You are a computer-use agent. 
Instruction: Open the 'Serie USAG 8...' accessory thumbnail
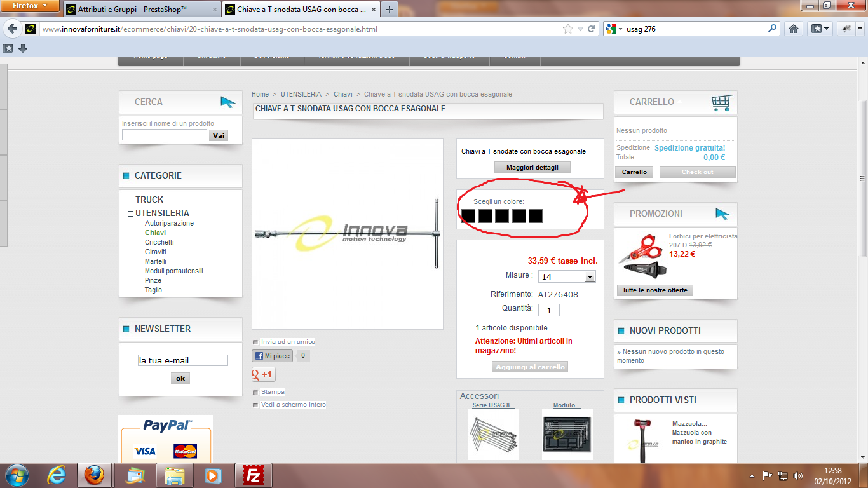(x=494, y=435)
